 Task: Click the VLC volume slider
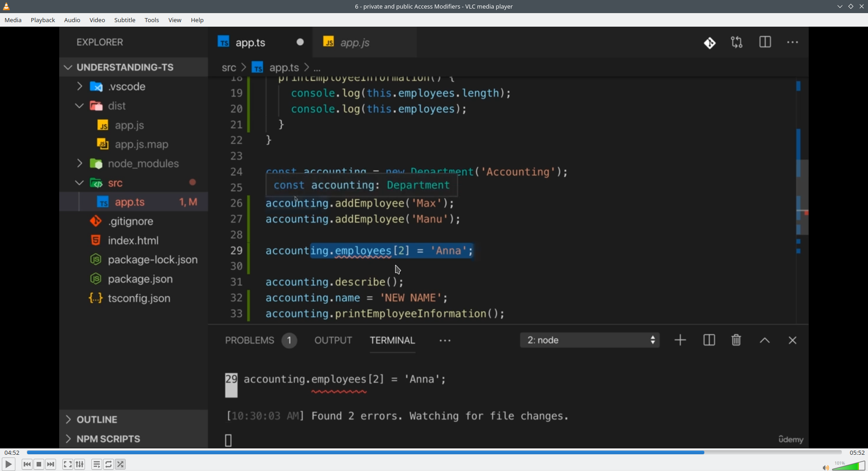tap(849, 466)
